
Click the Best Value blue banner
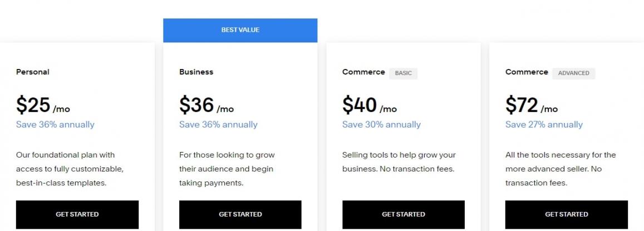[x=240, y=30]
